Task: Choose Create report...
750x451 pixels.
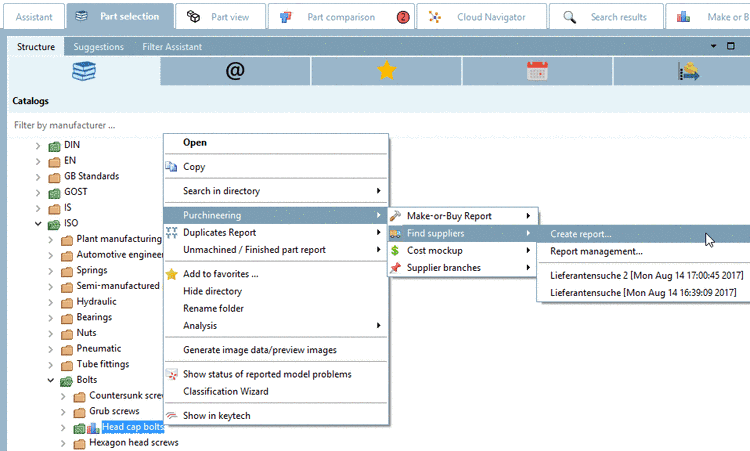Action: [x=644, y=234]
